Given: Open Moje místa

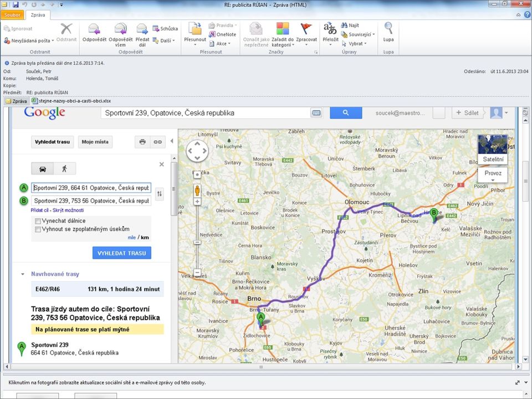Looking at the screenshot, I should [x=95, y=142].
